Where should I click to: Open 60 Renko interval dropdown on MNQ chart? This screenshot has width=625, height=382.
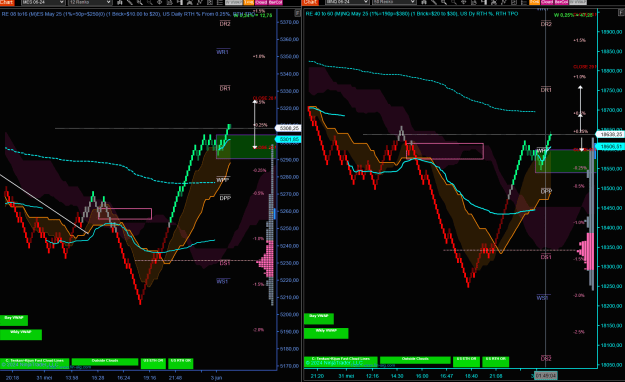coord(394,2)
